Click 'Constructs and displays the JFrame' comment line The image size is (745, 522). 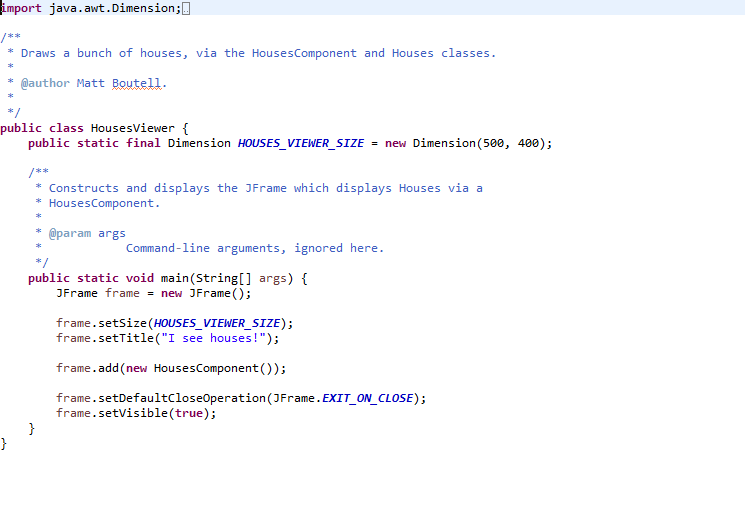tap(266, 188)
